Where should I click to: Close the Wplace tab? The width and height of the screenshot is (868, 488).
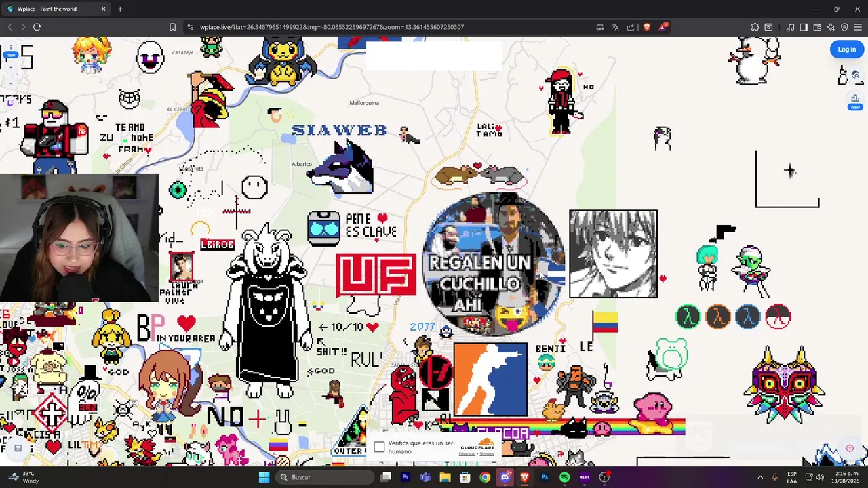click(103, 9)
